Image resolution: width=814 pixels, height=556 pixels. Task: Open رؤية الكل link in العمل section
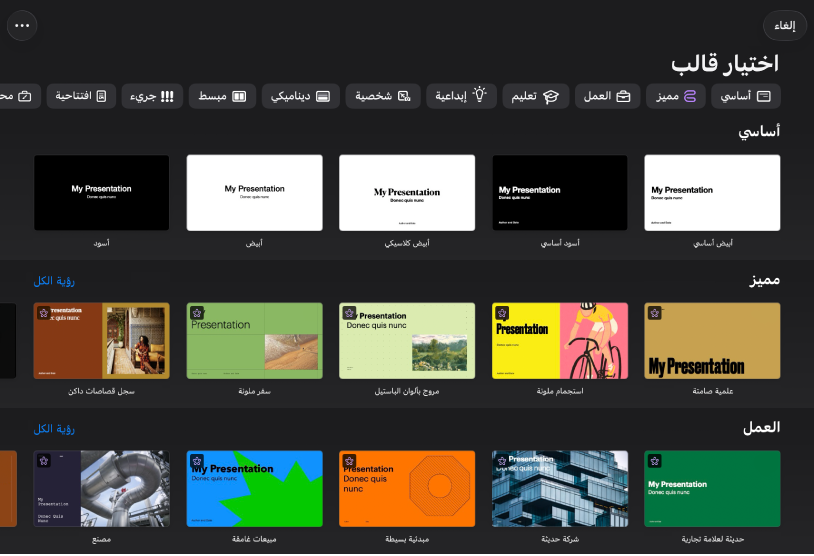tap(54, 429)
